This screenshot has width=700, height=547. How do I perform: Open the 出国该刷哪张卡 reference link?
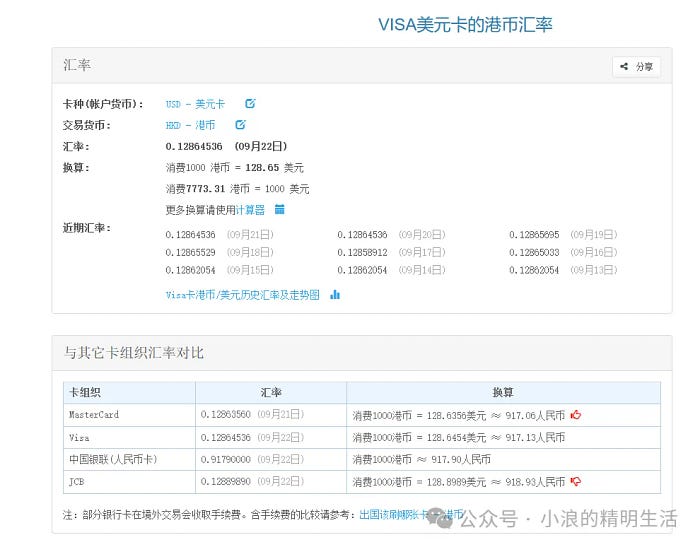pyautogui.click(x=411, y=514)
